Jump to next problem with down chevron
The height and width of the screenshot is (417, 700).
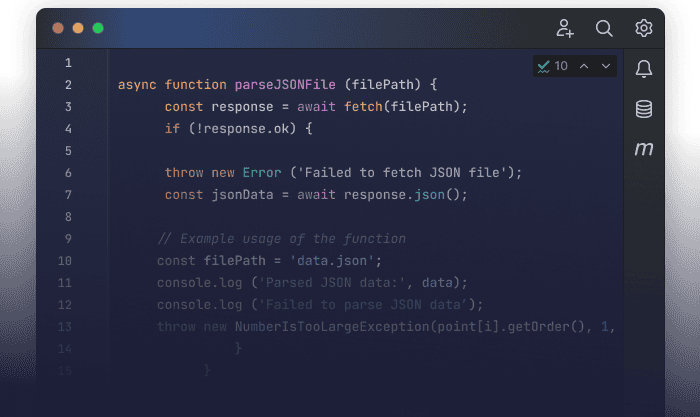(606, 66)
